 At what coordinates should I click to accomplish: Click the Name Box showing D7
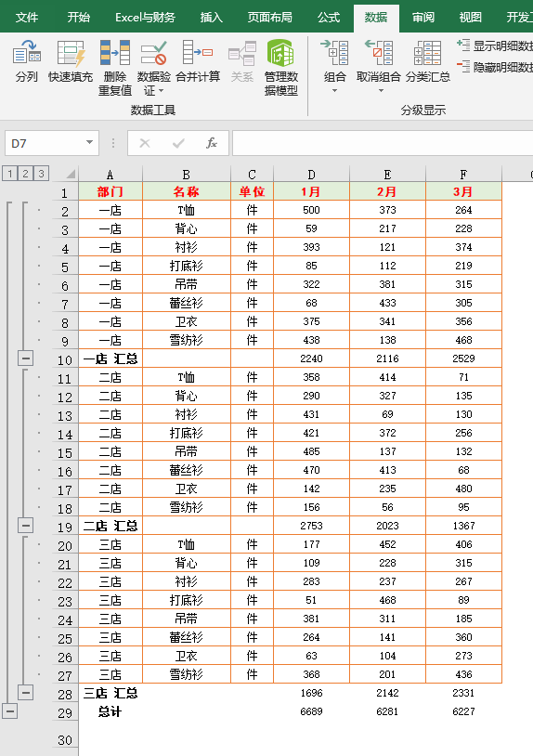click(x=45, y=143)
